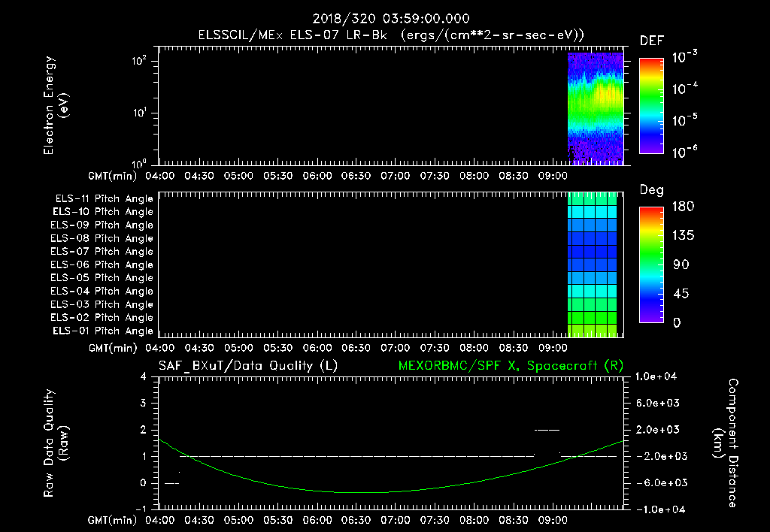Click the DEF rainbow color bar
The width and height of the screenshot is (770, 532).
(x=651, y=105)
